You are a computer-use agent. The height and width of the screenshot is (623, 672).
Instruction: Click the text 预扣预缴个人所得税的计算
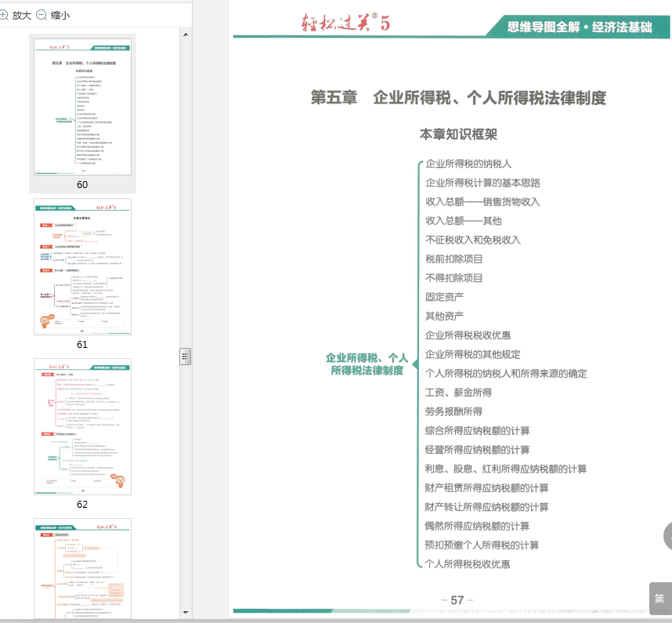(x=482, y=545)
